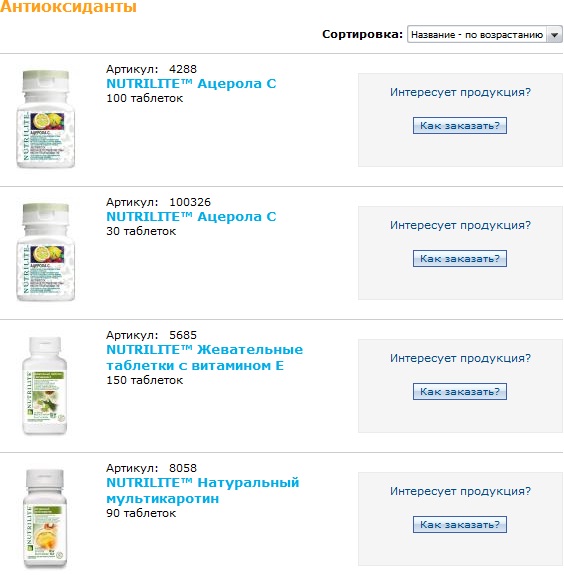Click the Антиоксиданты category heading
Image resolution: width=564 pixels, height=583 pixels.
[68, 7]
